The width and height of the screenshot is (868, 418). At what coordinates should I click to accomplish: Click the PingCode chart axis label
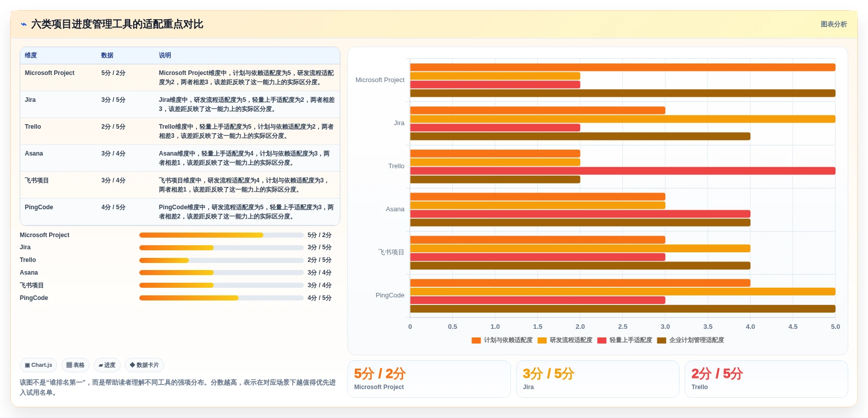click(x=390, y=295)
